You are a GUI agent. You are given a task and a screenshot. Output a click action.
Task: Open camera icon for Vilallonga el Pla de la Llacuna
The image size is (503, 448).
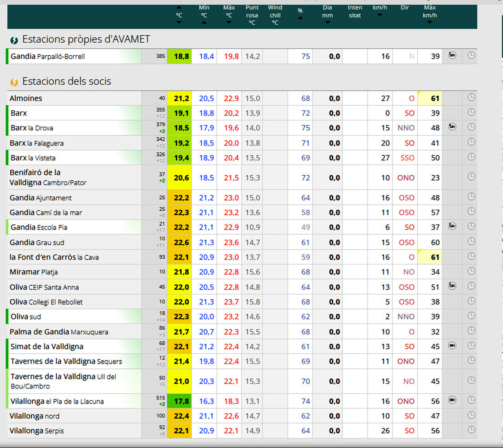tap(452, 400)
